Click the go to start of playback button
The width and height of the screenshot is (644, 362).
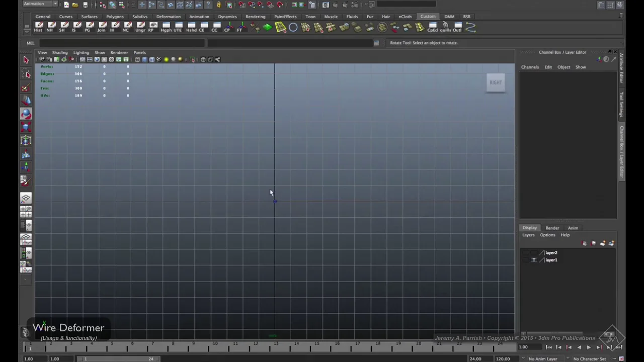coord(549,347)
